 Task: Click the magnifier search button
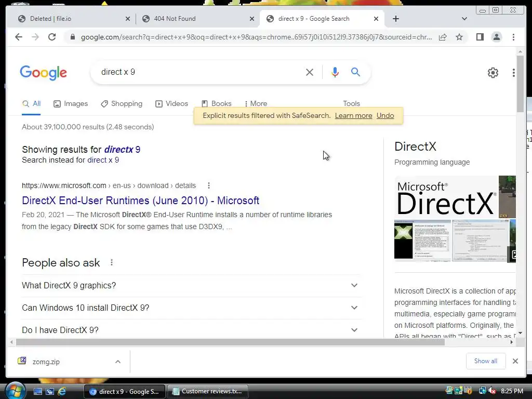355,72
